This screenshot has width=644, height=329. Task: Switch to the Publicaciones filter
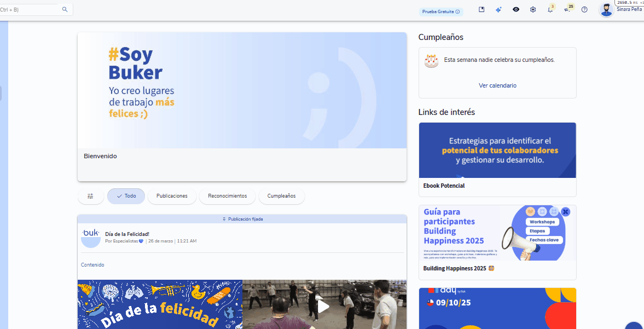point(172,196)
